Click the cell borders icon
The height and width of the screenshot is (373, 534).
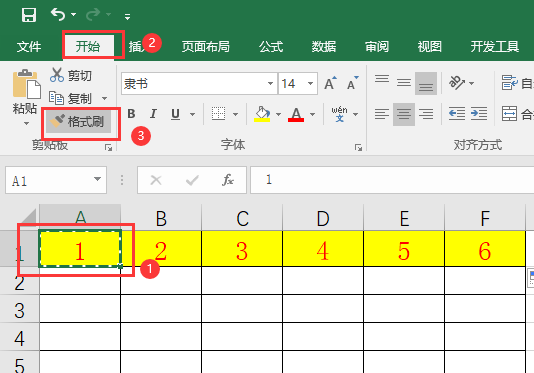(x=218, y=114)
